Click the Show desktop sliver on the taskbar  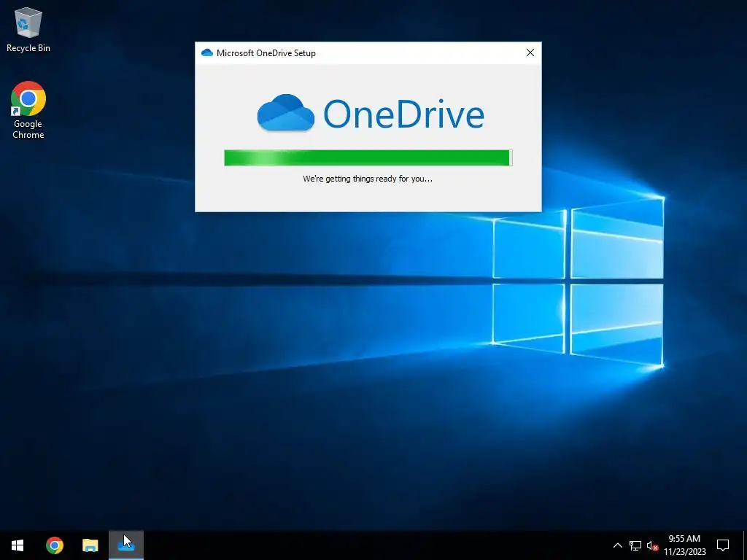[x=745, y=545]
